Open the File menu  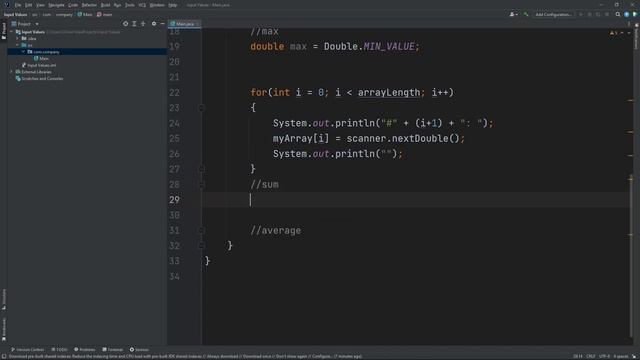(x=18, y=5)
